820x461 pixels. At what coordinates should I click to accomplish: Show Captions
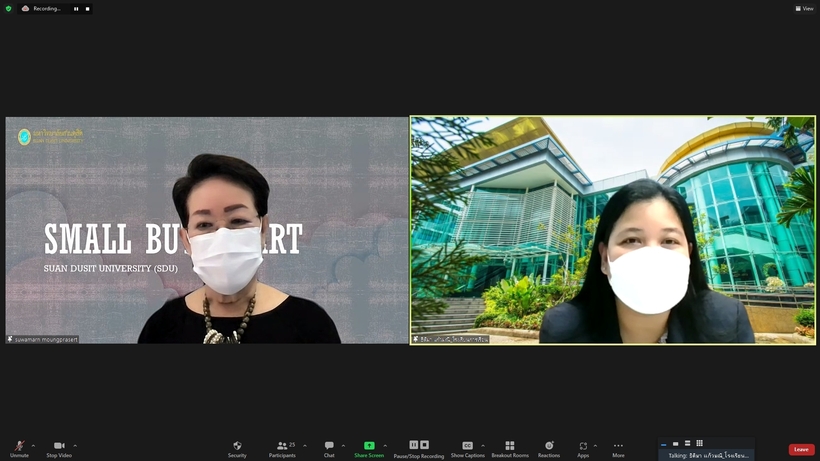(x=468, y=449)
